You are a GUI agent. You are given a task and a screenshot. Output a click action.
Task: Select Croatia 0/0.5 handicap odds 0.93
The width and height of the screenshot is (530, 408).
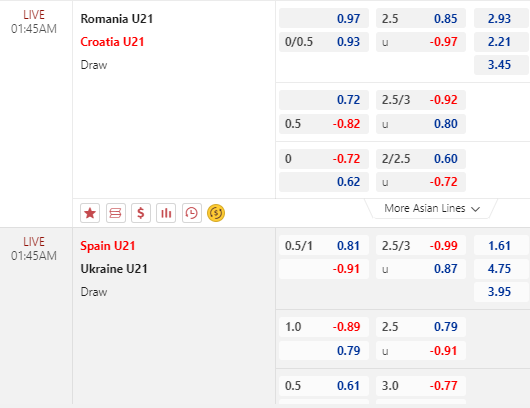coord(324,42)
